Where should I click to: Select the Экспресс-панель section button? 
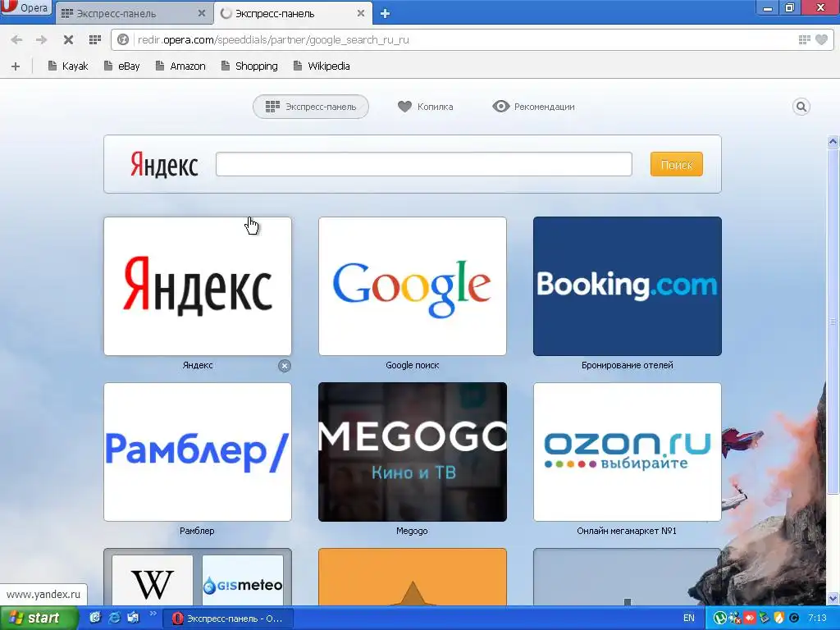click(311, 107)
